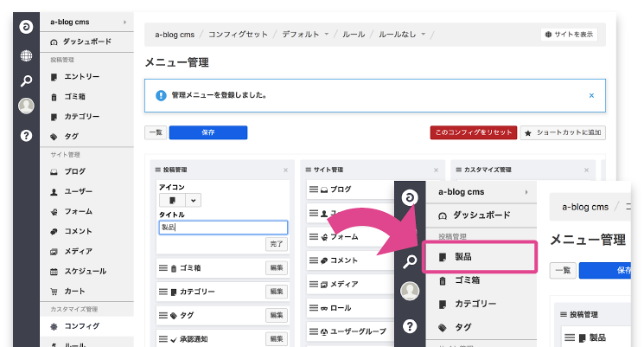Grab the タグ row drag handle
Screen dimensions: 644x347
point(163,315)
